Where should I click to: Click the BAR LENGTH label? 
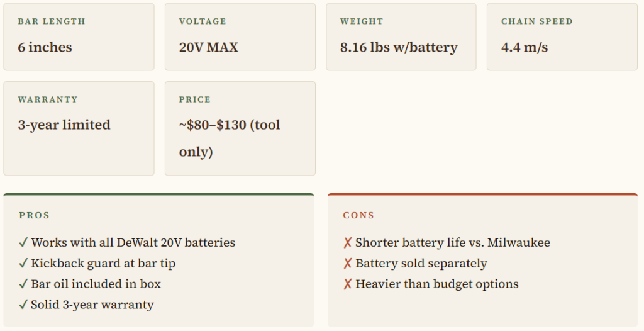click(x=52, y=21)
